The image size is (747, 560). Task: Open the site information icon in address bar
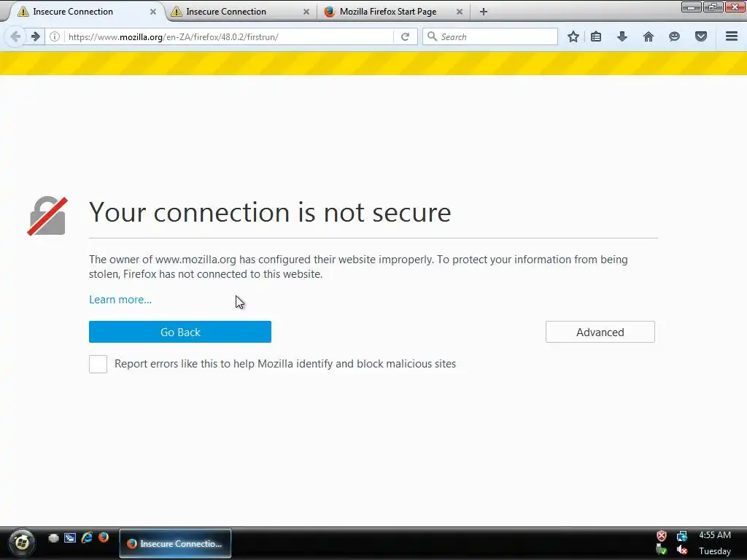[x=55, y=36]
